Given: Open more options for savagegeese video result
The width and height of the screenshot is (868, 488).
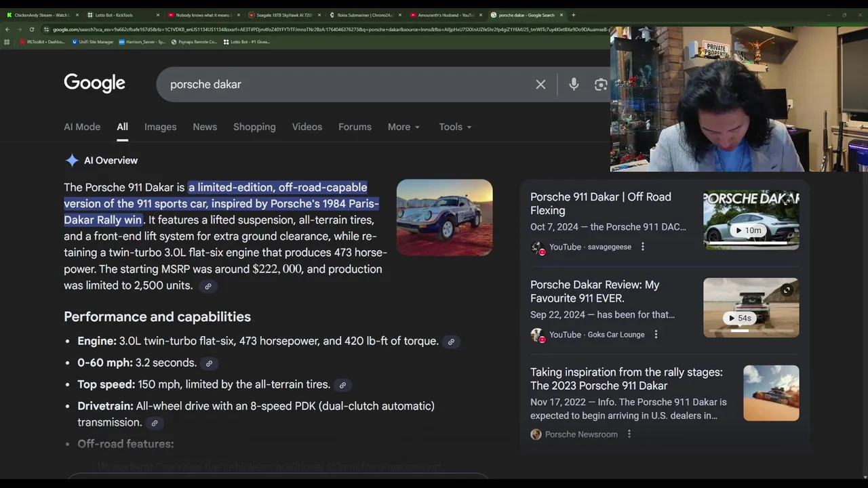Looking at the screenshot, I should [x=643, y=247].
